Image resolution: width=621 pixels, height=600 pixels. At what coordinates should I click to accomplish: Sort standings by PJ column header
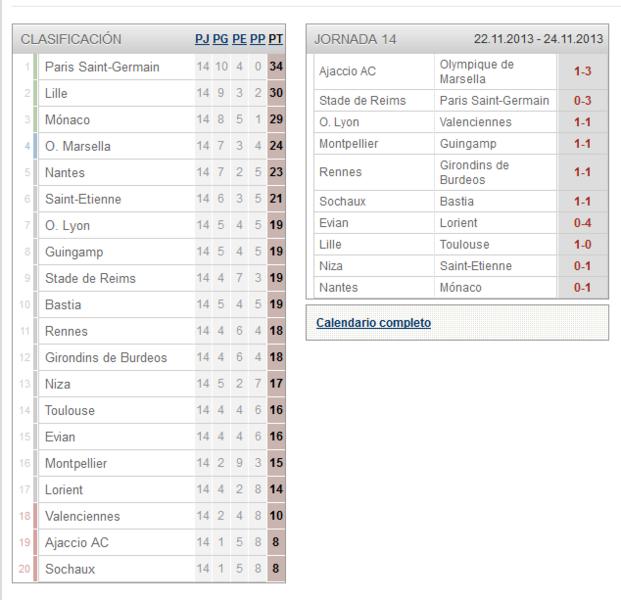click(x=202, y=39)
